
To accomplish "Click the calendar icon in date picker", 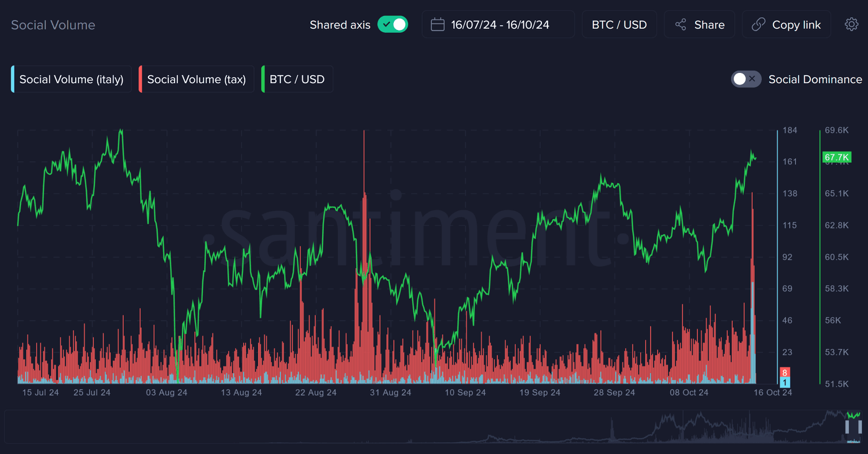I will pos(437,25).
